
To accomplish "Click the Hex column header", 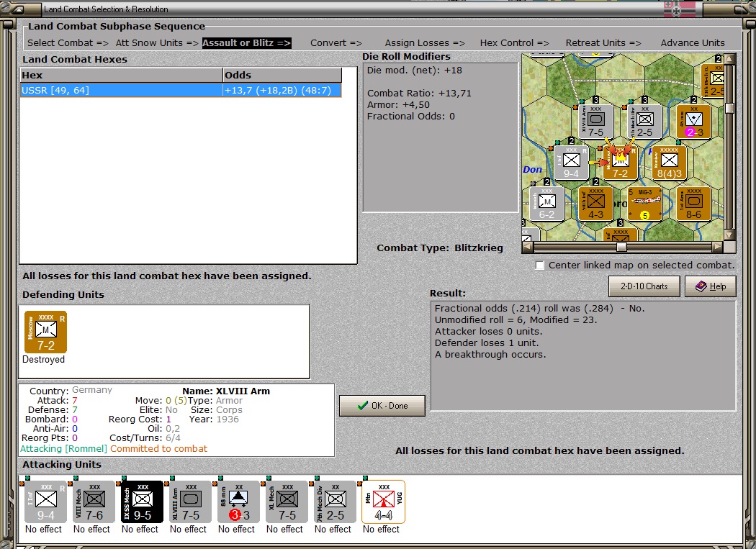I will [121, 76].
